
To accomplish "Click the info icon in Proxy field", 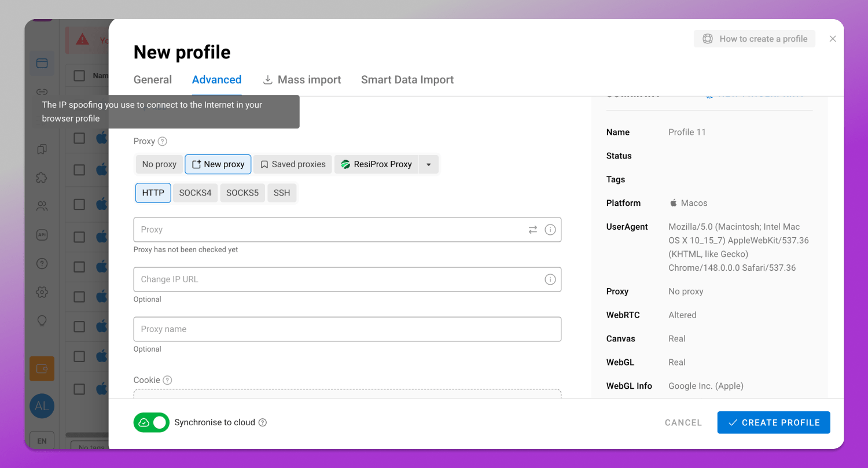I will coord(550,230).
